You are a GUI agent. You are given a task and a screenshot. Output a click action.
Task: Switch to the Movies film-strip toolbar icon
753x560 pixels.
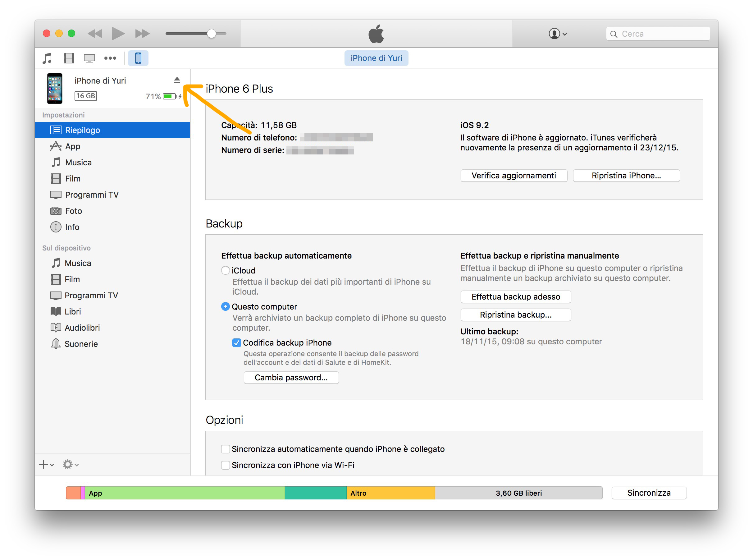[69, 58]
